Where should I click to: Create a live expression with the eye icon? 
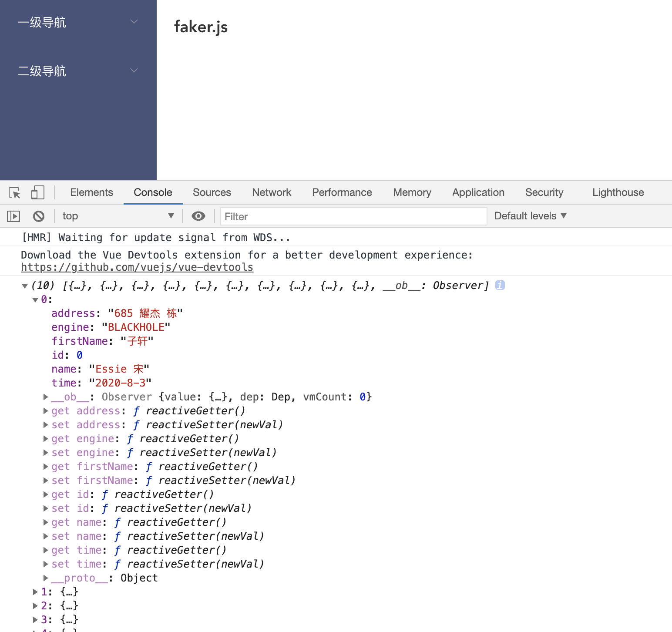pyautogui.click(x=198, y=216)
